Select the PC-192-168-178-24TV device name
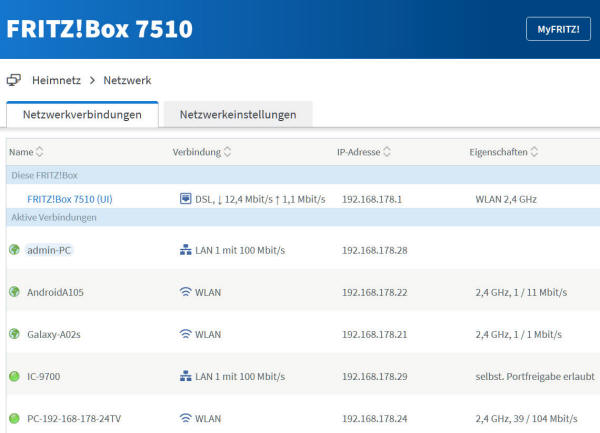Screen dimensions: 600x433 coord(74,418)
